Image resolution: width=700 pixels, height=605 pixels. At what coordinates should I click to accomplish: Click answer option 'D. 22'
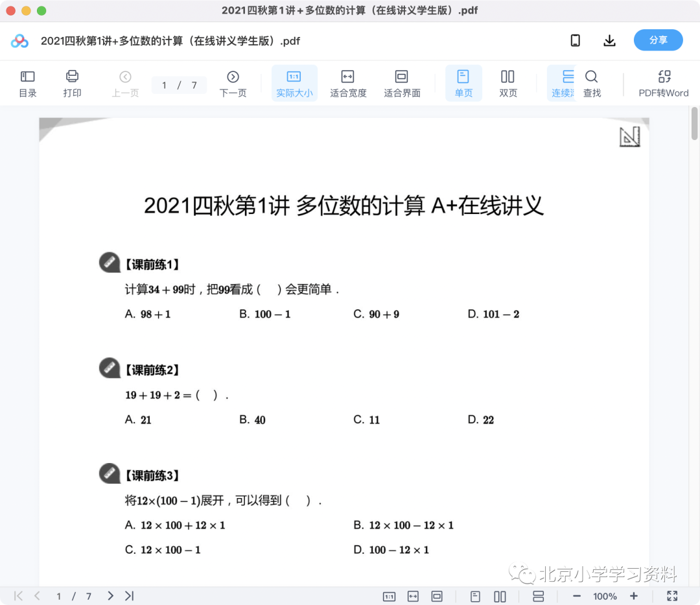coord(481,420)
